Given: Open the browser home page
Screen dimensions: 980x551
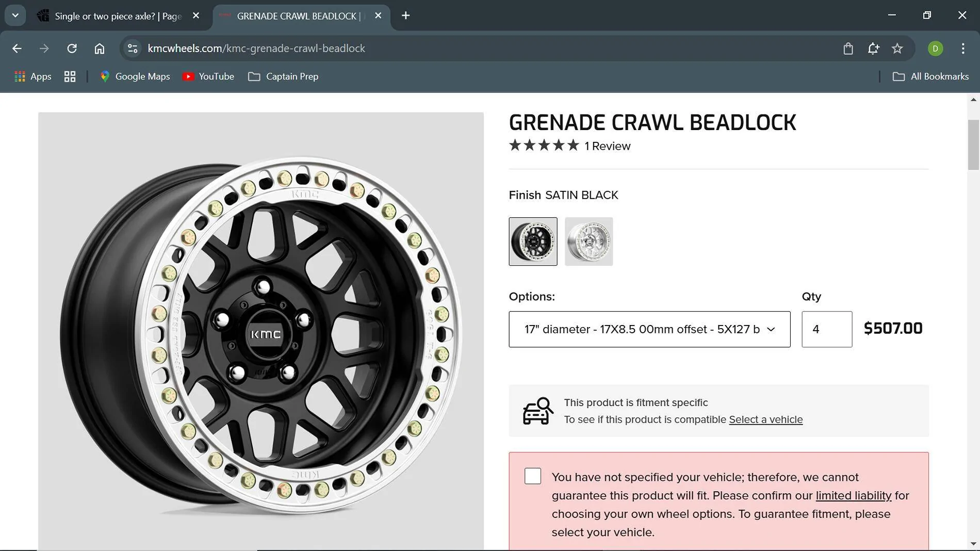Looking at the screenshot, I should pos(100,48).
